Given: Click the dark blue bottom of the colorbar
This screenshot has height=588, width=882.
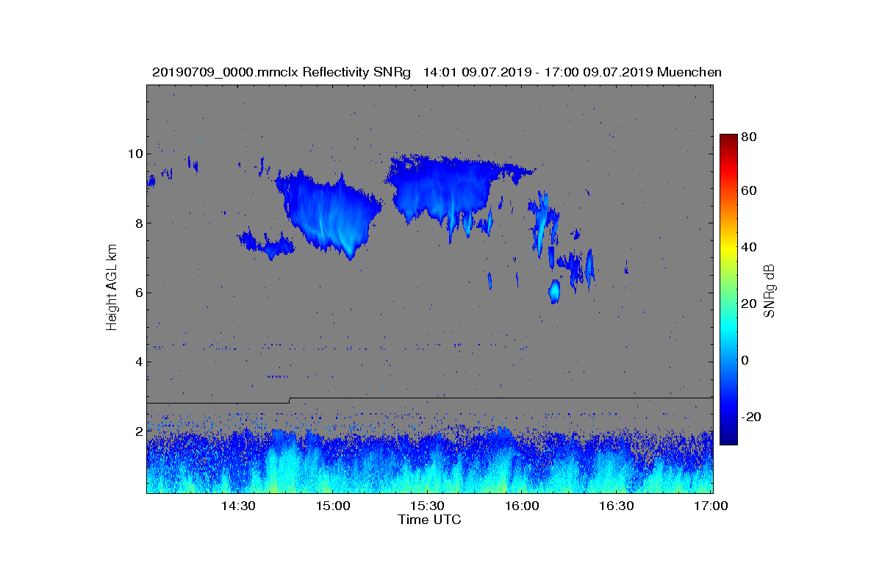Looking at the screenshot, I should 728,438.
